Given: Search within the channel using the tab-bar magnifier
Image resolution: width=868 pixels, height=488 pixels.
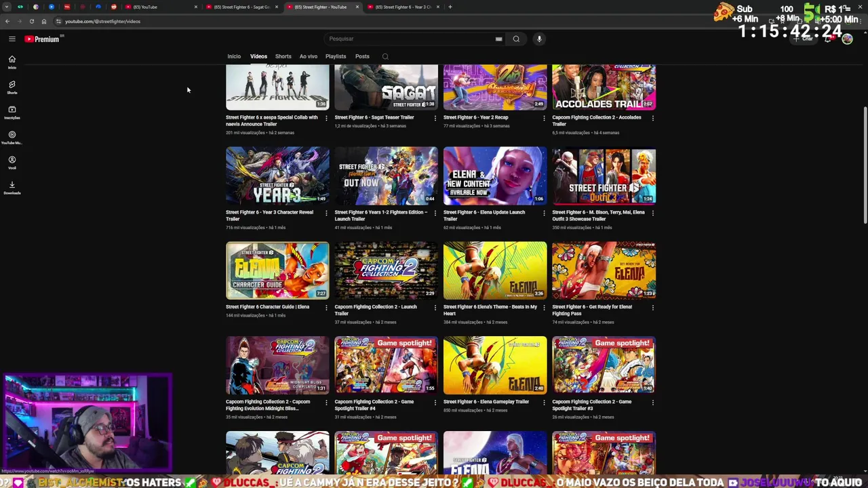Looking at the screenshot, I should point(385,56).
